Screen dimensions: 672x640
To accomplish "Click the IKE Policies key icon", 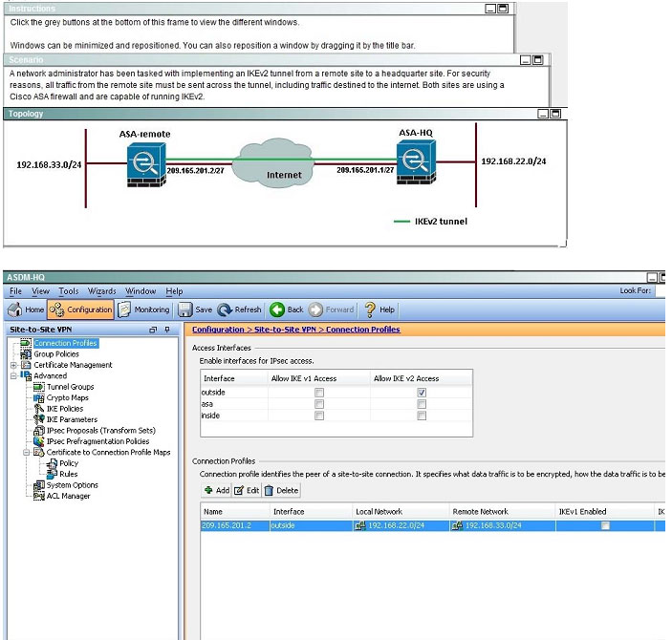I will pyautogui.click(x=39, y=409).
